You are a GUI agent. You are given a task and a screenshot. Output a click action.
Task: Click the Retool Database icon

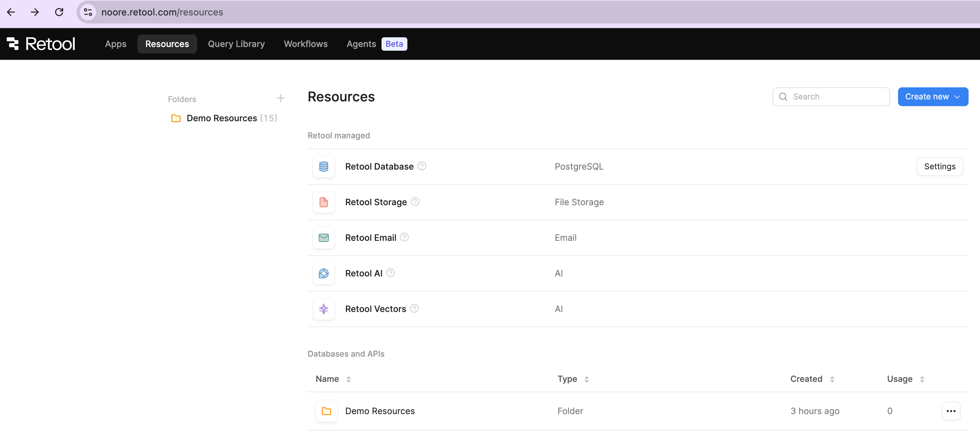[x=323, y=167]
